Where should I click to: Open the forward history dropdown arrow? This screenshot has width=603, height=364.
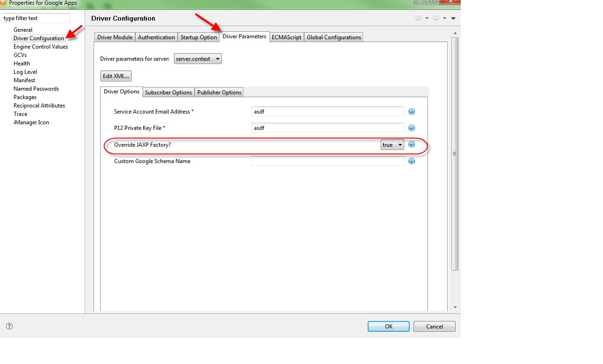tap(444, 18)
